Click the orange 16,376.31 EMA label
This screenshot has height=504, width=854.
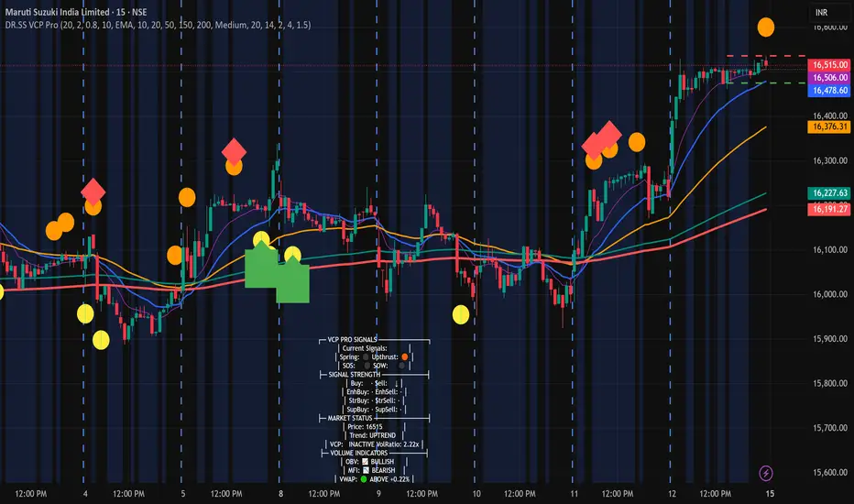pyautogui.click(x=829, y=126)
